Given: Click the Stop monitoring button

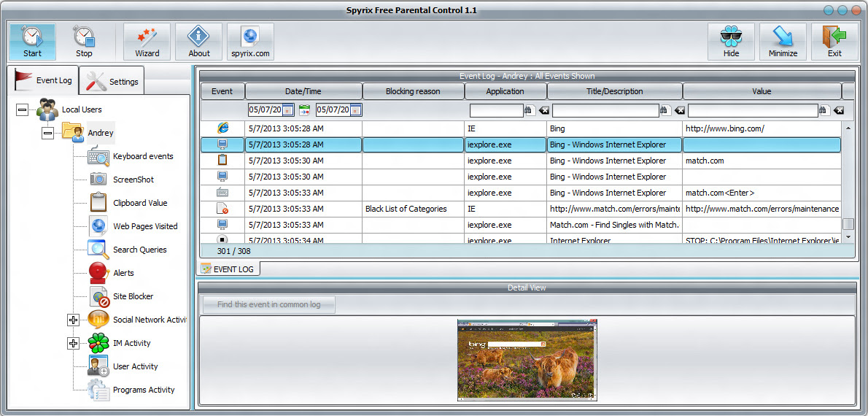Looking at the screenshot, I should click(84, 42).
